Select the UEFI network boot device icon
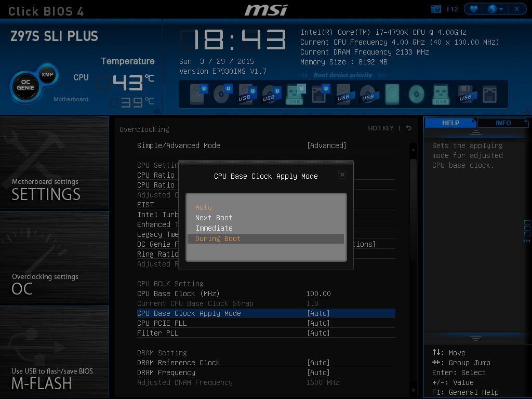This screenshot has width=532, height=399. (x=320, y=95)
